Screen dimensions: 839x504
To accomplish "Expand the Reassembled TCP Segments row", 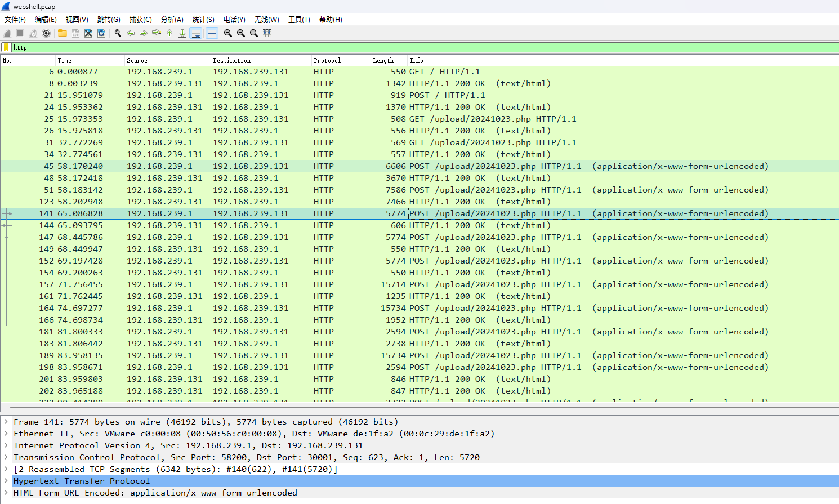I will (x=6, y=469).
